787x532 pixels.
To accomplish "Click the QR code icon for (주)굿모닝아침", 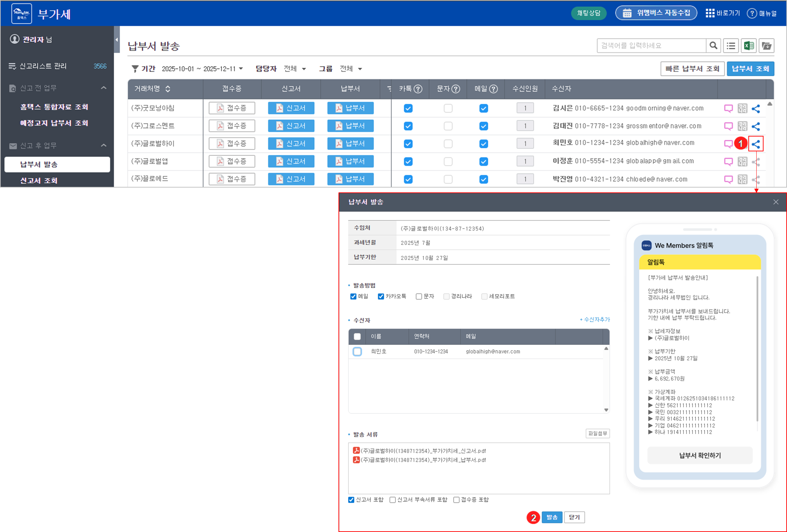I will (742, 108).
